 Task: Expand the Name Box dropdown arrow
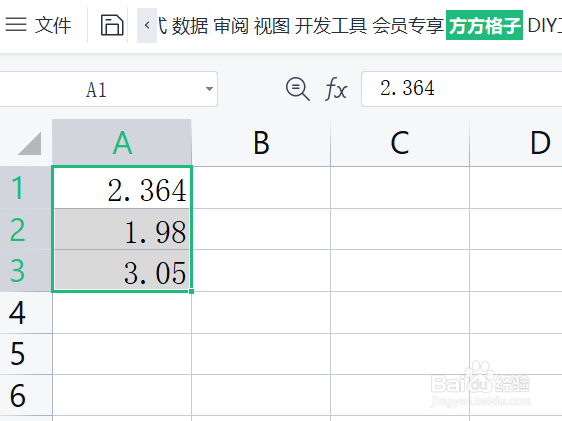209,89
